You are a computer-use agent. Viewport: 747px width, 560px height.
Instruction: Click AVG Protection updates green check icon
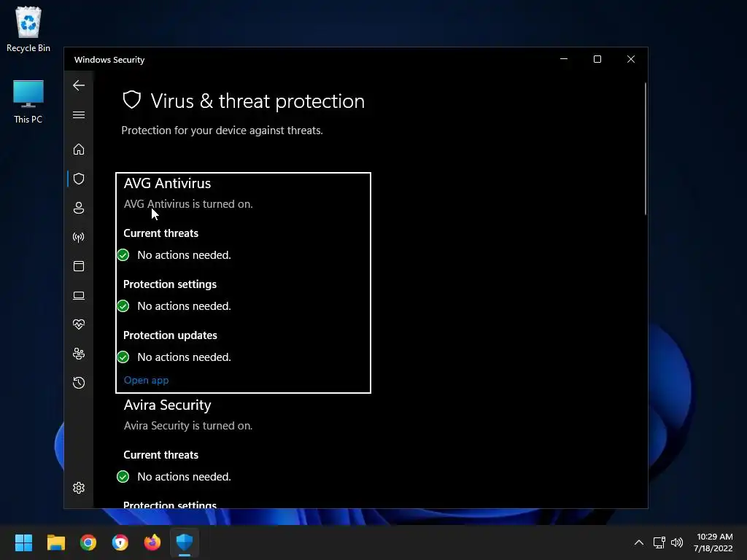[x=123, y=357]
